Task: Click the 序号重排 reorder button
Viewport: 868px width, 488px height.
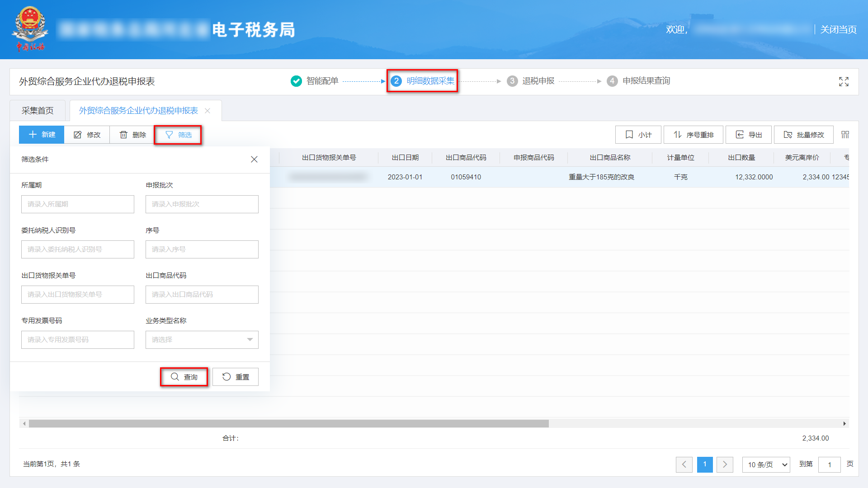Action: (693, 135)
